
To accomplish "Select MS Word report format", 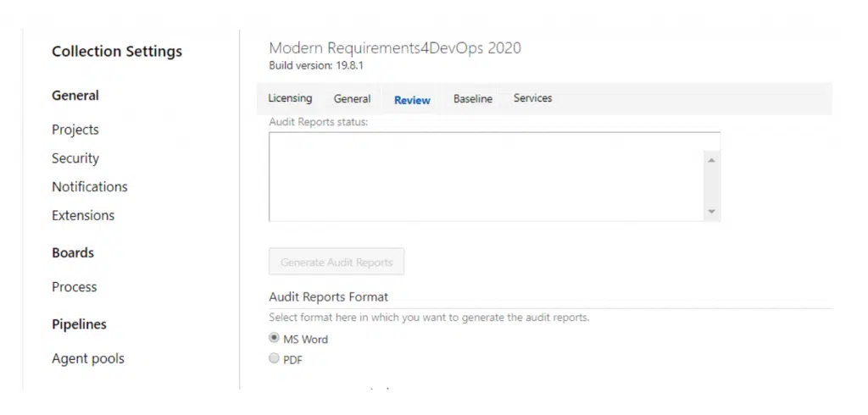I will pyautogui.click(x=274, y=338).
